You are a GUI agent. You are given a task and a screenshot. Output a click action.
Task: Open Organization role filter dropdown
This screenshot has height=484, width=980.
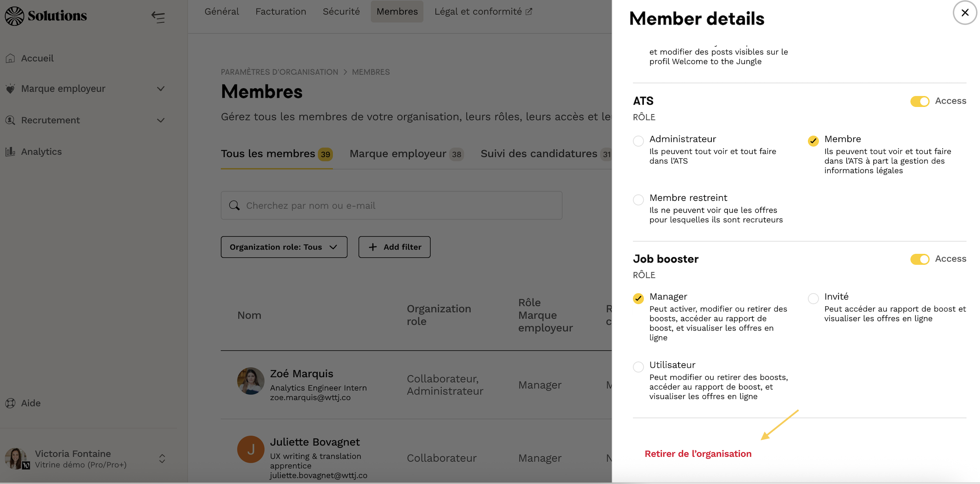pyautogui.click(x=284, y=247)
